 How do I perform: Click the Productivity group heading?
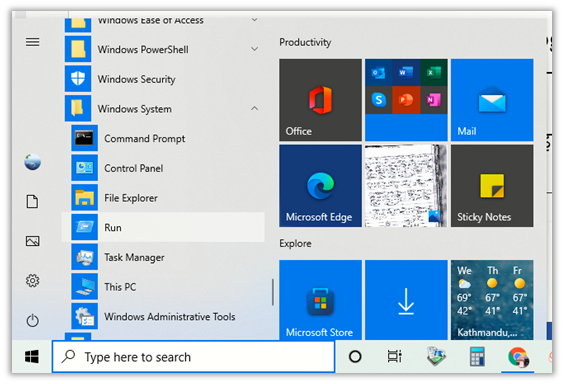point(305,42)
